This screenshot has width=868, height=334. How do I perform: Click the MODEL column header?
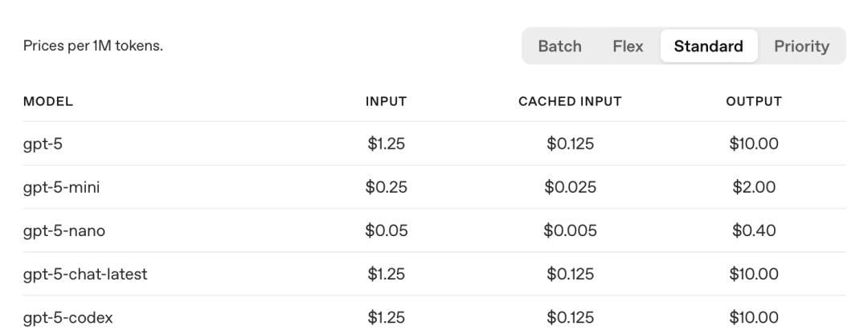click(x=48, y=101)
